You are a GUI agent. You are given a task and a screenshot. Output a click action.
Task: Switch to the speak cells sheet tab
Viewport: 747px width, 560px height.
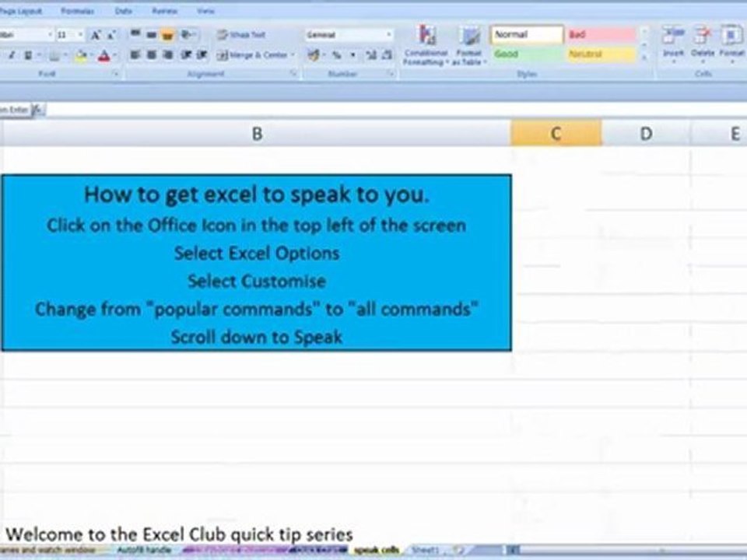377,551
